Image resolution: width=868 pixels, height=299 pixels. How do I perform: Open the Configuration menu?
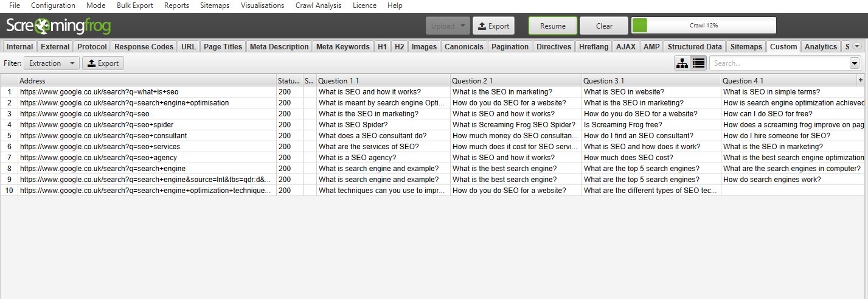53,5
